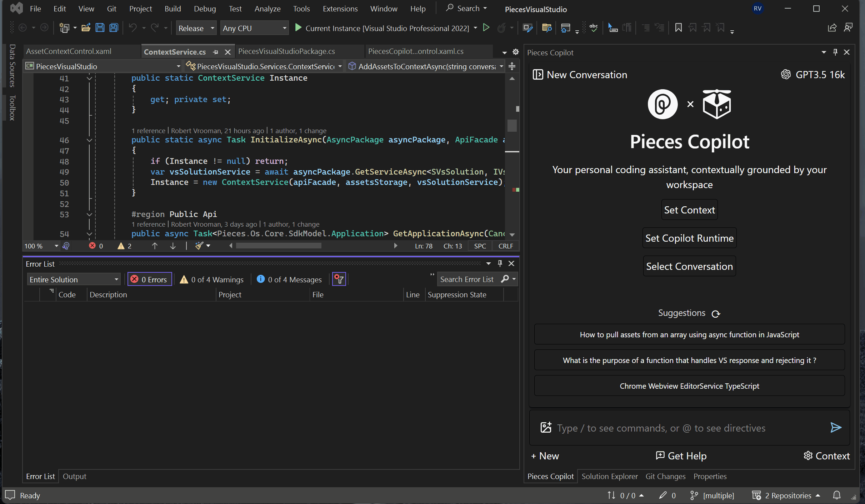Switch to the Solution Explorer tab
The width and height of the screenshot is (865, 504).
pos(609,476)
